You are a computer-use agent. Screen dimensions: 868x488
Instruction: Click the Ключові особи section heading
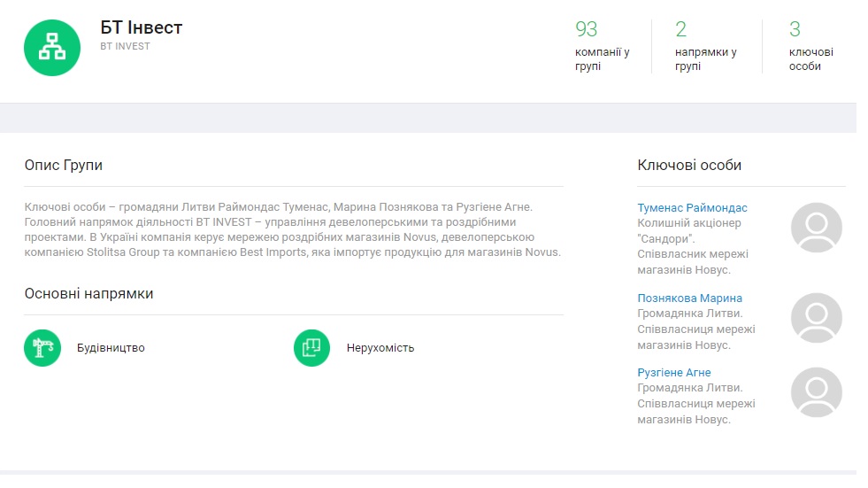tap(689, 166)
